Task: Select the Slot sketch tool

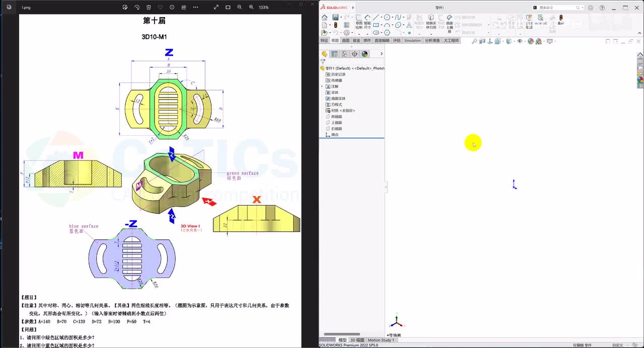Action: click(x=376, y=33)
